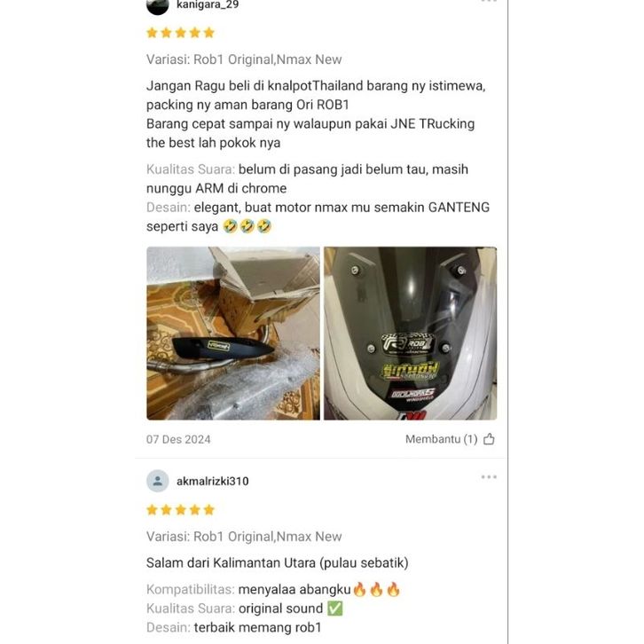Tap the Membantu (1) label
The image size is (644, 644).
coord(441,439)
